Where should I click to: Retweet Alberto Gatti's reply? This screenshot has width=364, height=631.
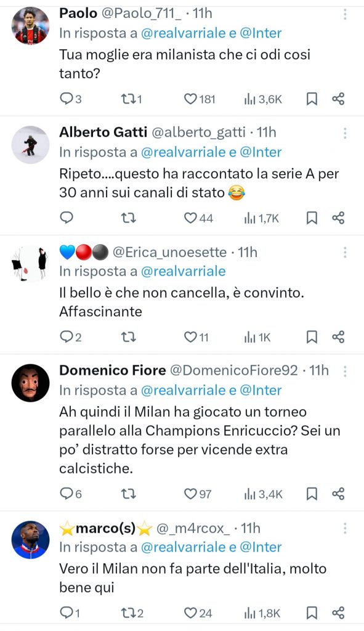click(129, 217)
